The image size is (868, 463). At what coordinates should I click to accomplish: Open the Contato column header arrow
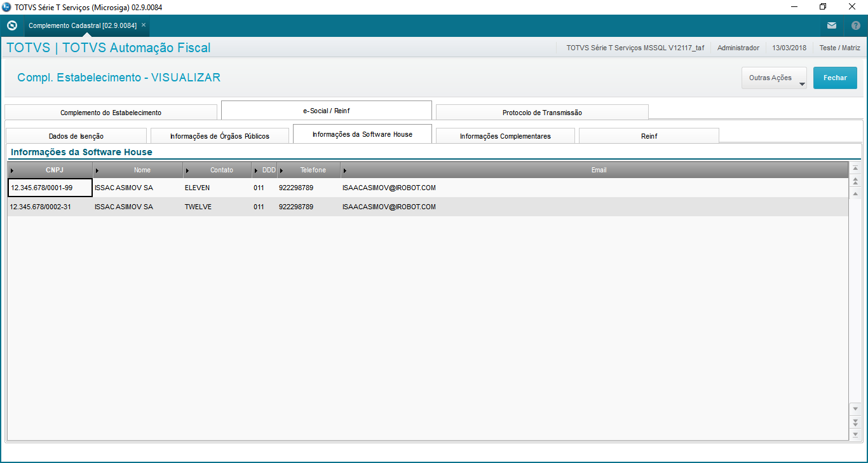point(187,170)
